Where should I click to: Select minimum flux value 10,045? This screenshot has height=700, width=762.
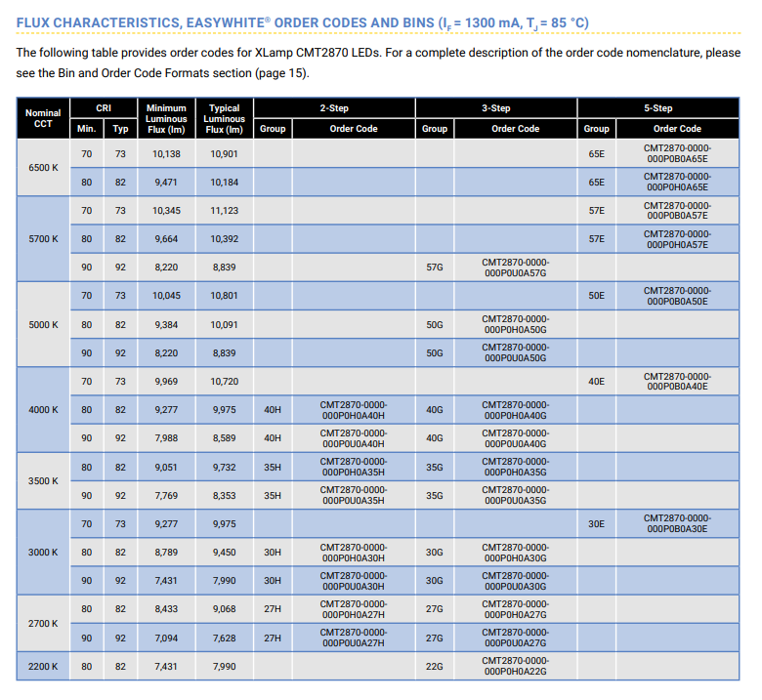pyautogui.click(x=166, y=296)
